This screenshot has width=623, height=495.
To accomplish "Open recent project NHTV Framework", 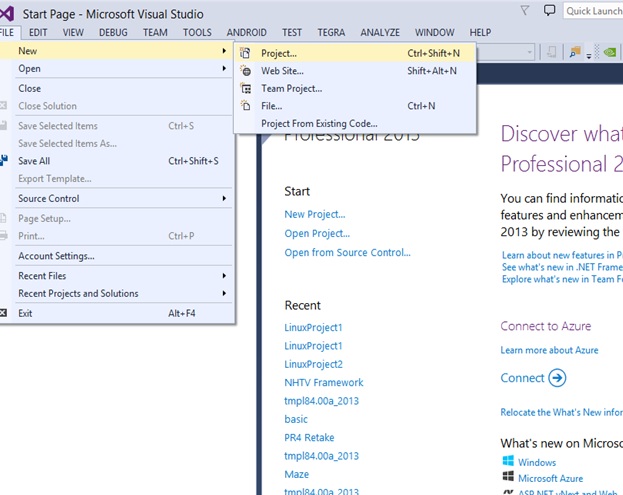I will pyautogui.click(x=323, y=382).
